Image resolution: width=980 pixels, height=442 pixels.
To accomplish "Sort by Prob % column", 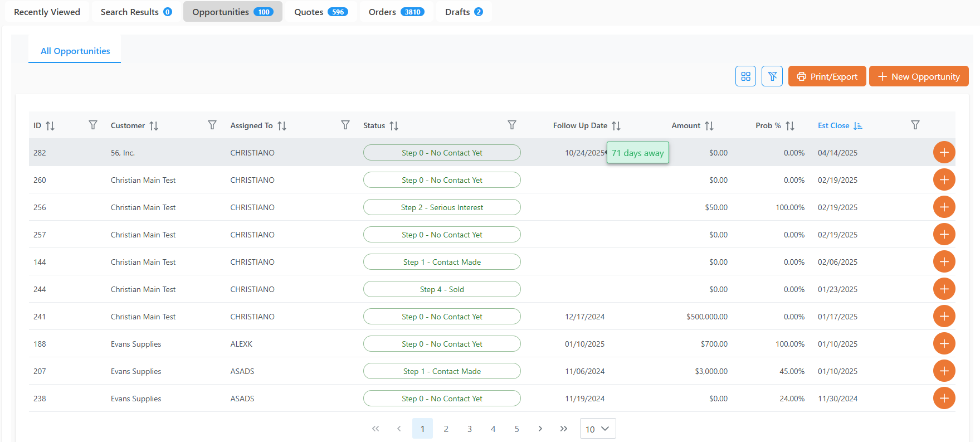I will (789, 126).
